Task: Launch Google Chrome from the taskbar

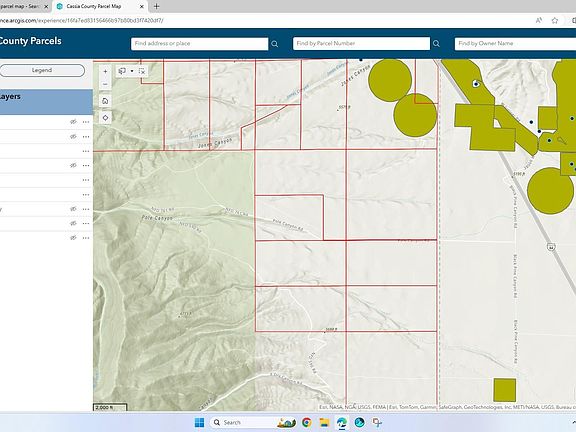Action: (x=306, y=422)
